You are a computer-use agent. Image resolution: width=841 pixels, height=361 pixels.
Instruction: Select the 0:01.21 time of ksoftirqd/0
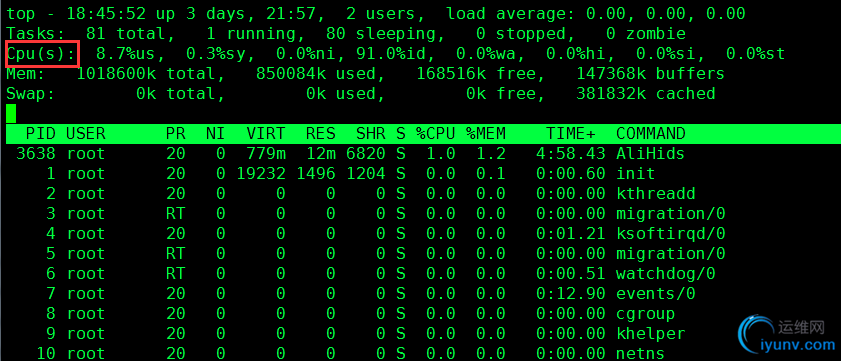[571, 234]
